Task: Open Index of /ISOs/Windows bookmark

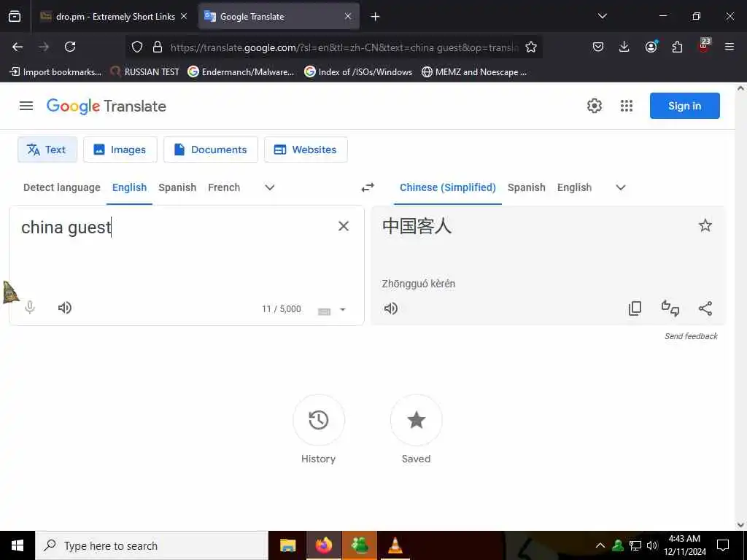Action: 358,72
